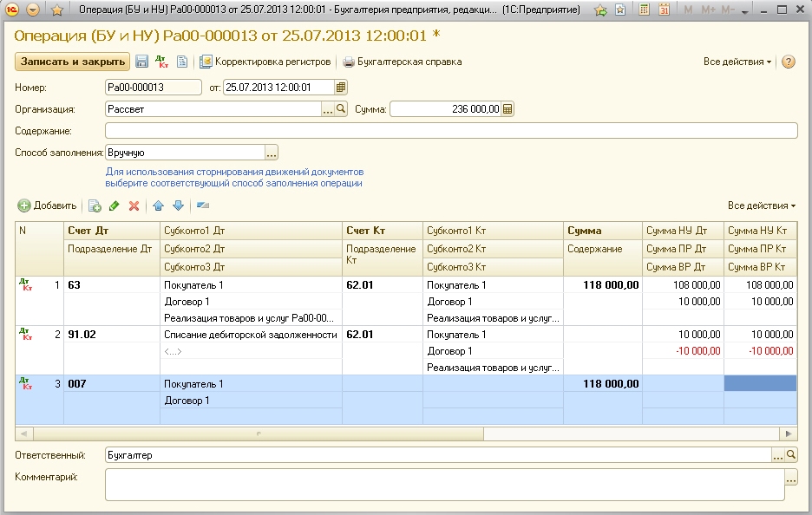The width and height of the screenshot is (812, 515).
Task: Click Списание дебиторской задолженности cell
Action: click(x=251, y=335)
